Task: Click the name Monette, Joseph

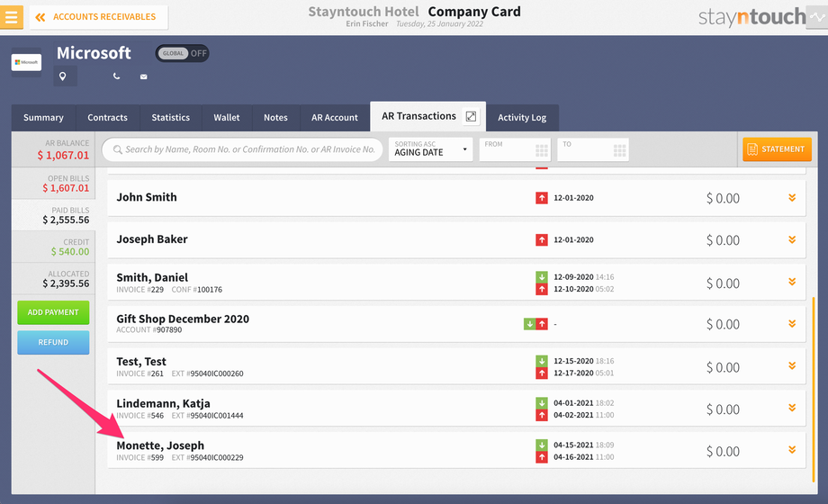Action: click(x=160, y=445)
